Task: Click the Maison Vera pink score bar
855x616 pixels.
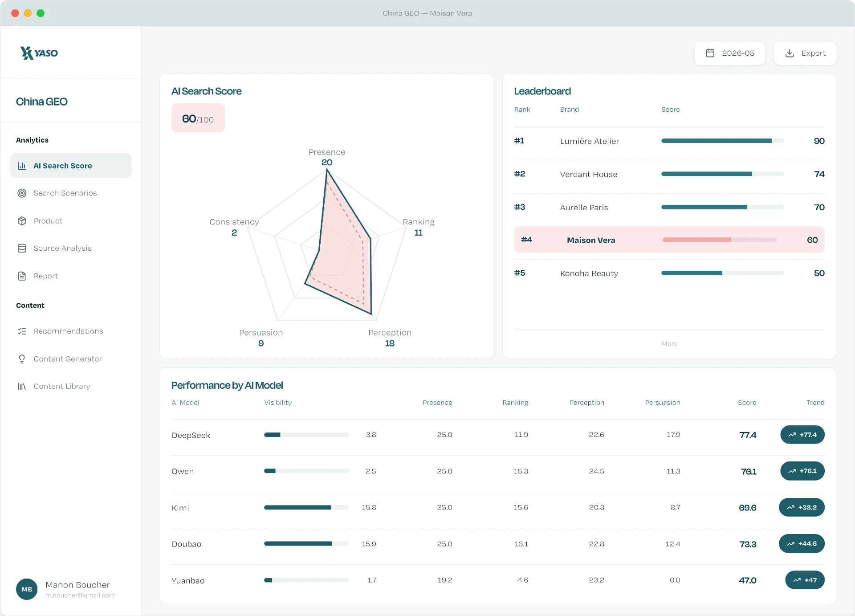Action: (720, 240)
